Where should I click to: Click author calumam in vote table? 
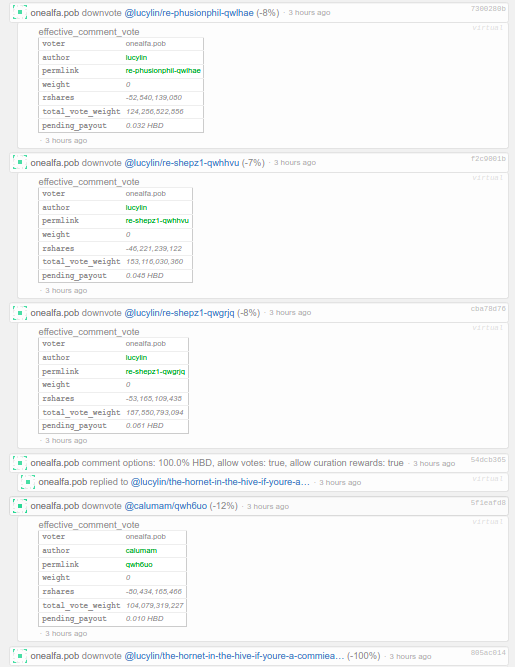point(141,550)
